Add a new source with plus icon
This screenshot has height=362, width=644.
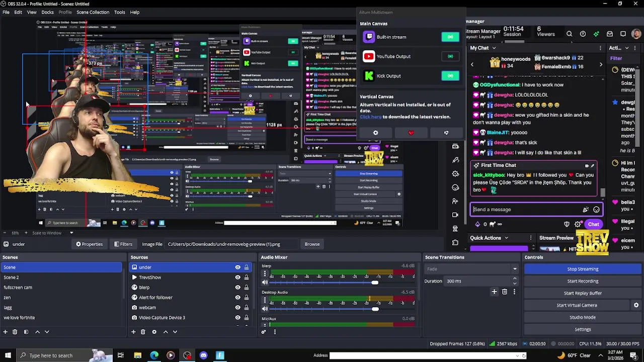tap(133, 332)
